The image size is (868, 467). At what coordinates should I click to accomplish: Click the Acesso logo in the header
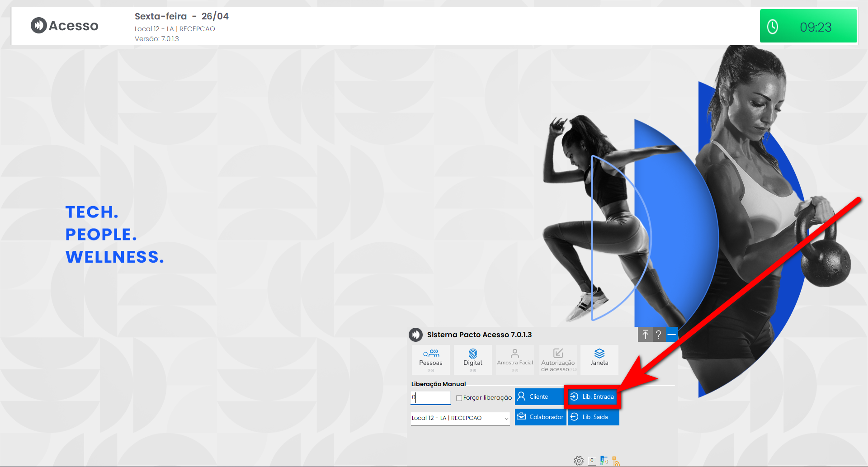tap(65, 26)
